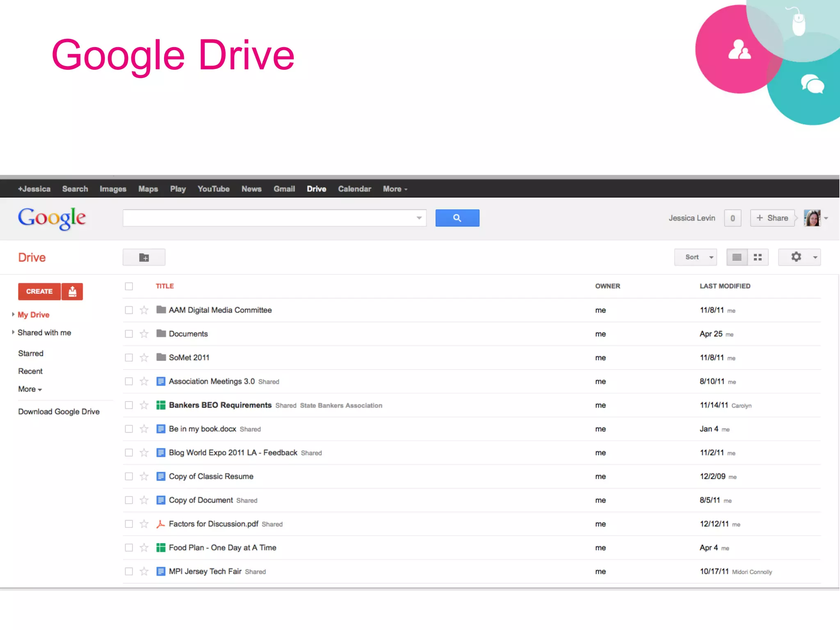Check the Association Meetings 3.0 checkbox

[129, 381]
